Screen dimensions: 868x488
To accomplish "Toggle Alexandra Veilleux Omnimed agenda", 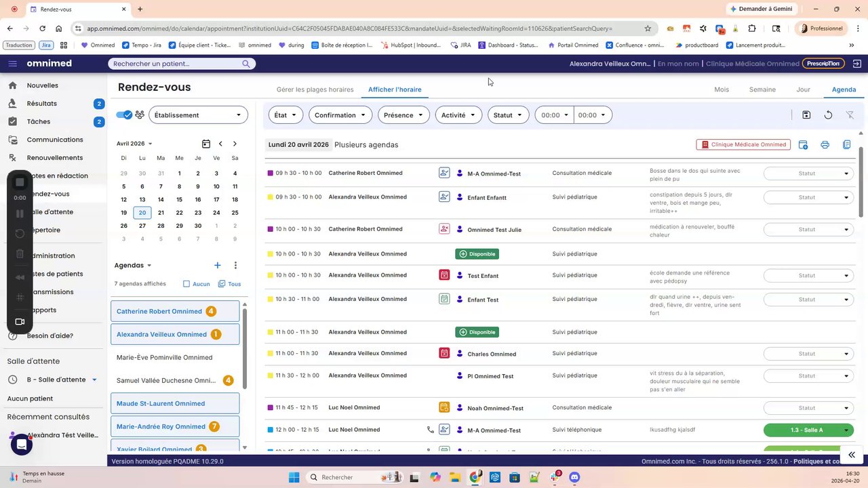I will [175, 334].
